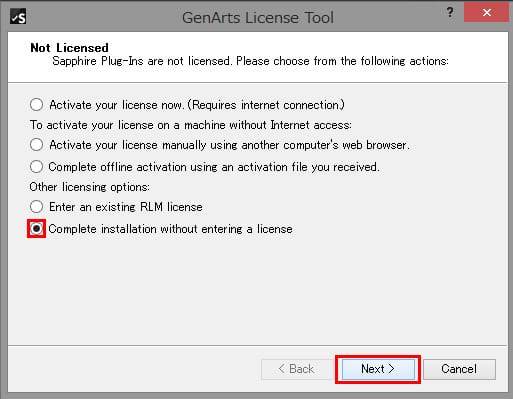Click the Not Licensed heading text

click(x=69, y=48)
